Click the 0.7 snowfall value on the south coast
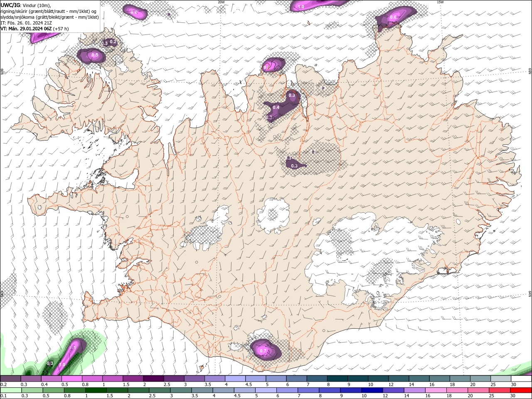The width and height of the screenshot is (532, 399). [x=263, y=351]
